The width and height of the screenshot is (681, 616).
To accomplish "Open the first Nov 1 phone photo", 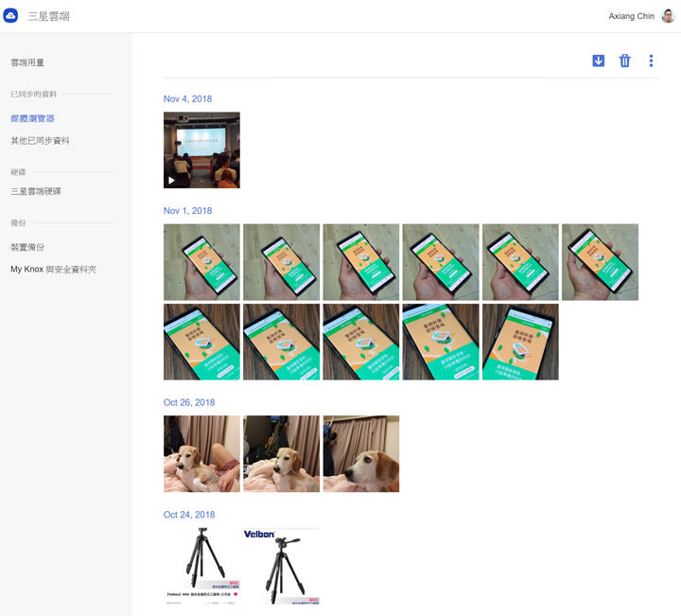I will (x=201, y=262).
